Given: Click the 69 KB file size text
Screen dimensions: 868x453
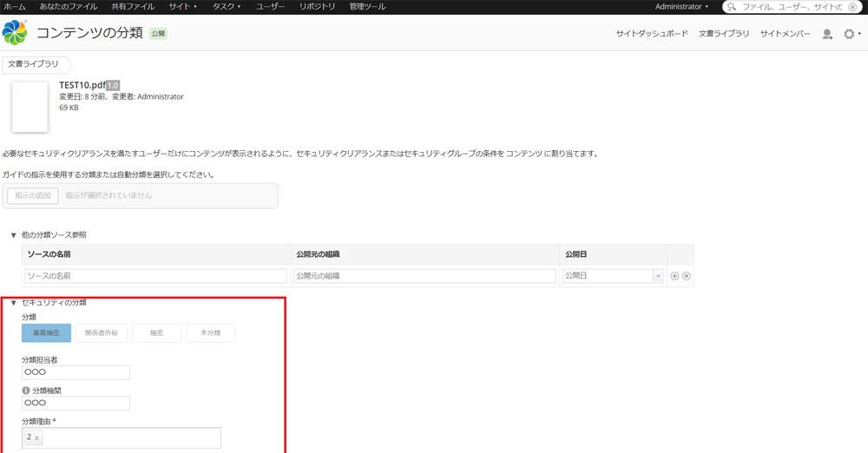Looking at the screenshot, I should click(69, 108).
